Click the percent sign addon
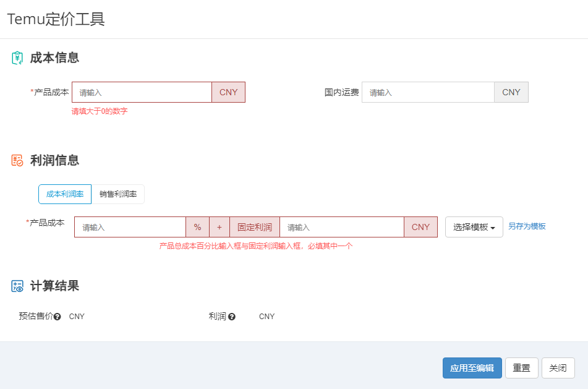 point(198,227)
